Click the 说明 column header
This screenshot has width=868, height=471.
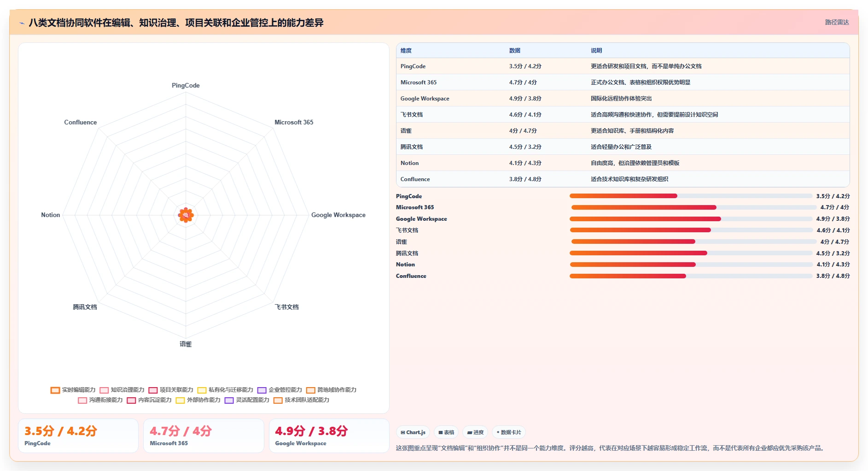[x=596, y=51]
